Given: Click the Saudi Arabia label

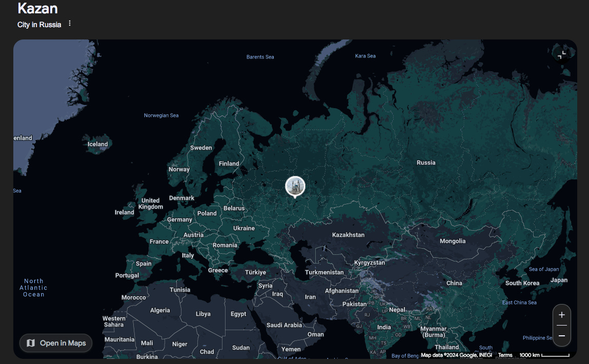Looking at the screenshot, I should pos(284,326).
